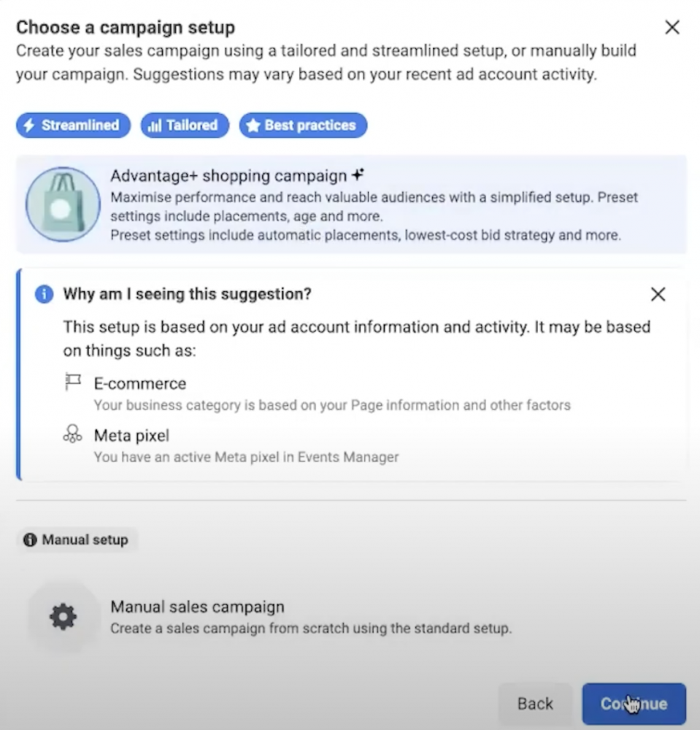This screenshot has height=730, width=700.
Task: Click the shopping bag icon
Action: 63,204
